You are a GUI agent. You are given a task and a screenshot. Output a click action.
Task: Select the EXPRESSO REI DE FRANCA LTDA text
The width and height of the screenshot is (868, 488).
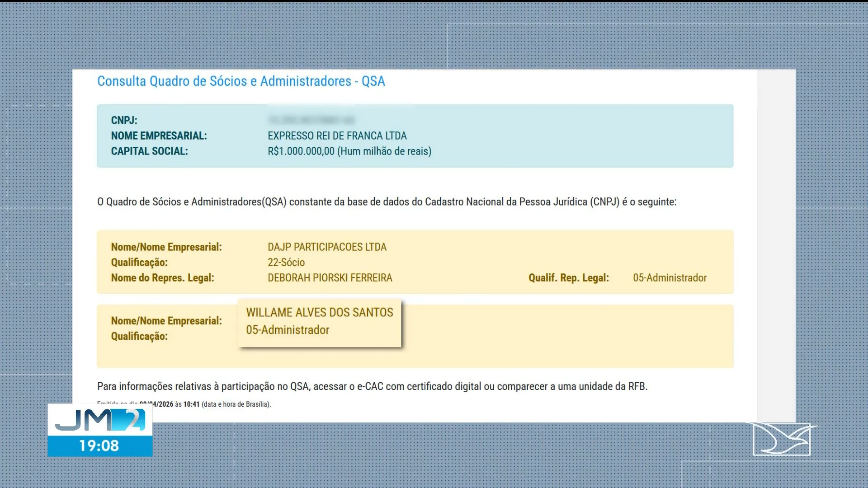click(x=337, y=136)
